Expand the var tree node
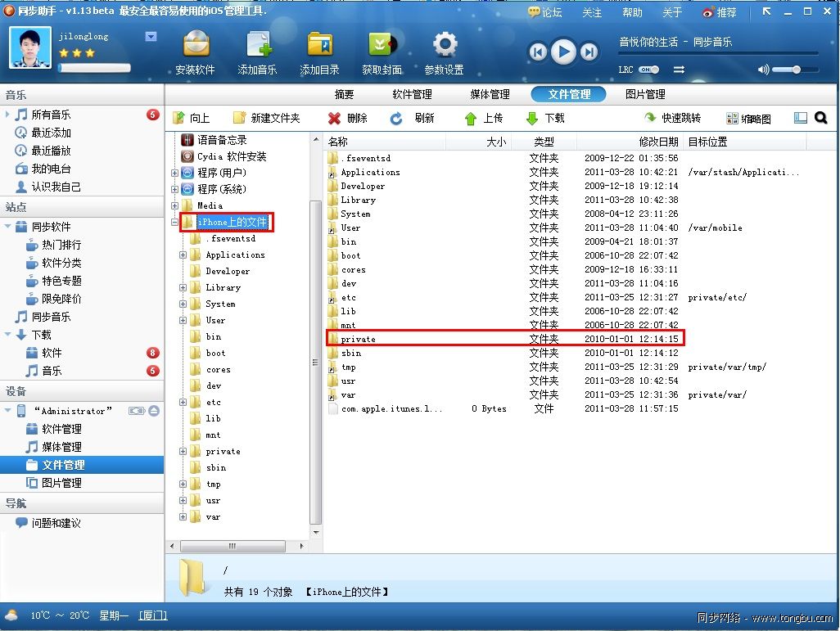The image size is (840, 631). point(183,517)
